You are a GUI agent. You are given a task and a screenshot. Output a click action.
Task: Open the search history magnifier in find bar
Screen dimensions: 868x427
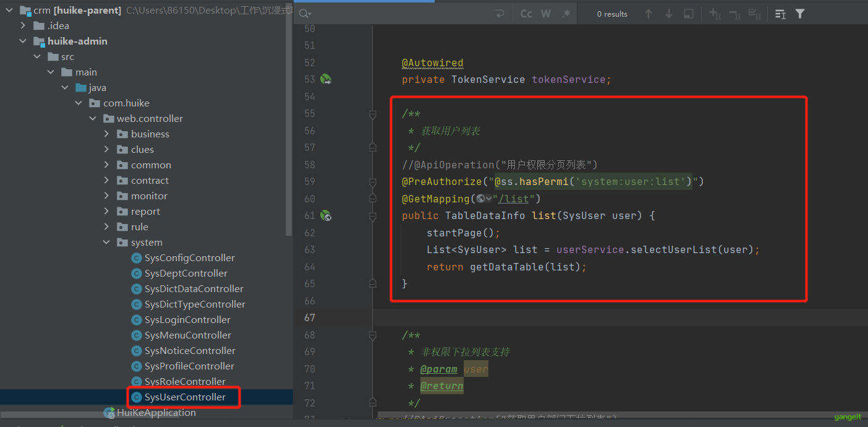(x=305, y=14)
